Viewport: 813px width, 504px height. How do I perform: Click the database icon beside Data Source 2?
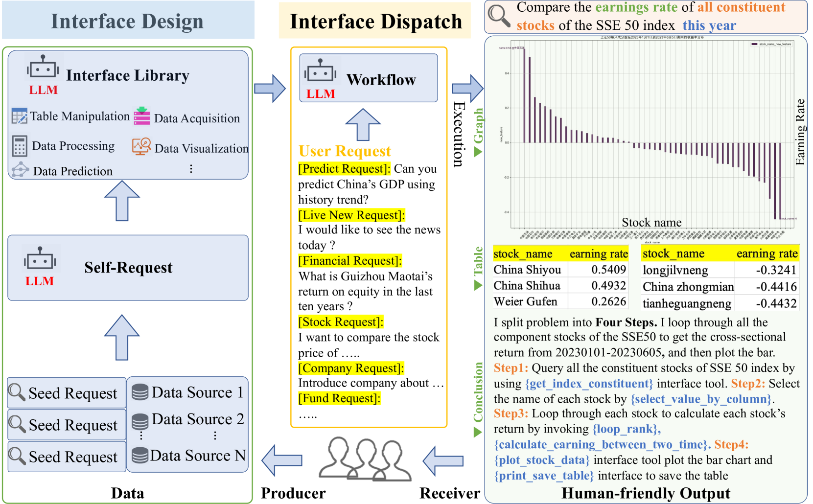point(140,421)
